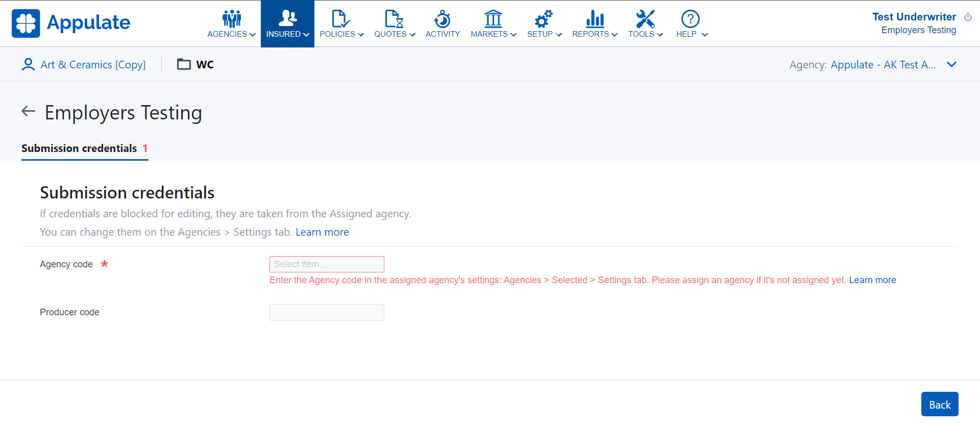Image resolution: width=980 pixels, height=427 pixels.
Task: Click the Policies document icon
Action: pos(340,19)
